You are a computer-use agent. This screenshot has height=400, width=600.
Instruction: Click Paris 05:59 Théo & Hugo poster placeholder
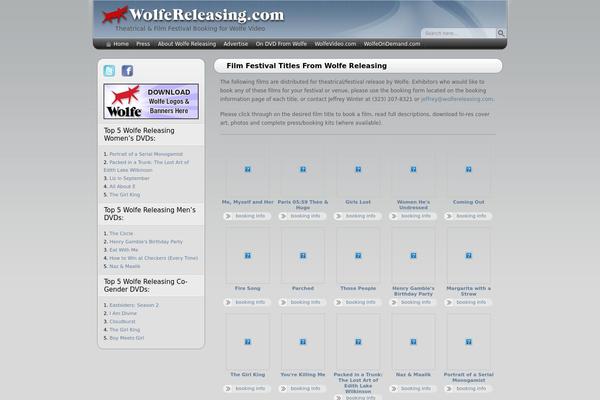tap(303, 169)
